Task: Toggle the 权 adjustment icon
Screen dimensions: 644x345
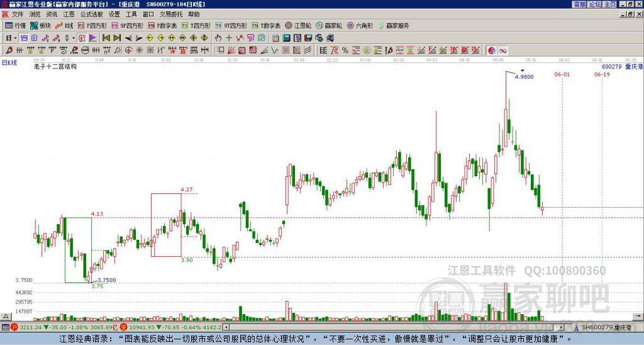Action: 82,38
